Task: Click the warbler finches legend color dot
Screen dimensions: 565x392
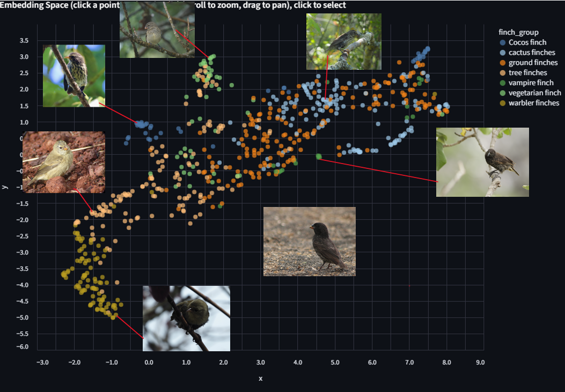Action: click(x=502, y=103)
